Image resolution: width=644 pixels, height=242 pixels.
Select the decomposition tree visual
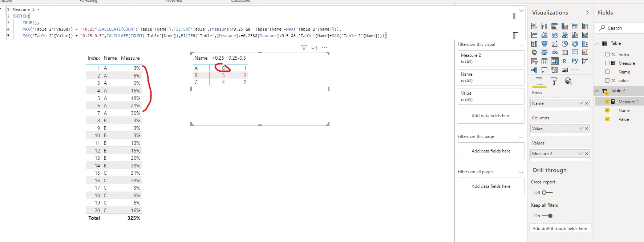coord(534,70)
